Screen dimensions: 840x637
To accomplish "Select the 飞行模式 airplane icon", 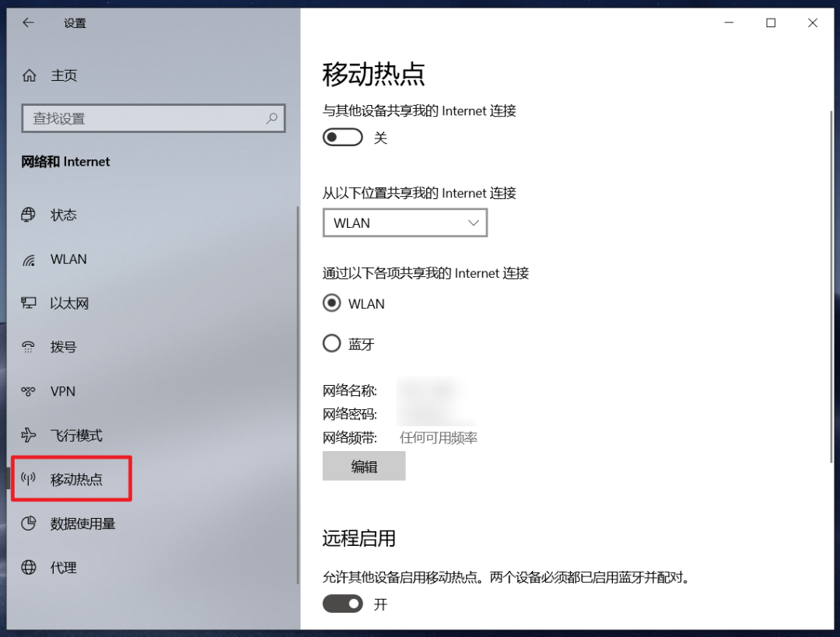I will (x=29, y=435).
